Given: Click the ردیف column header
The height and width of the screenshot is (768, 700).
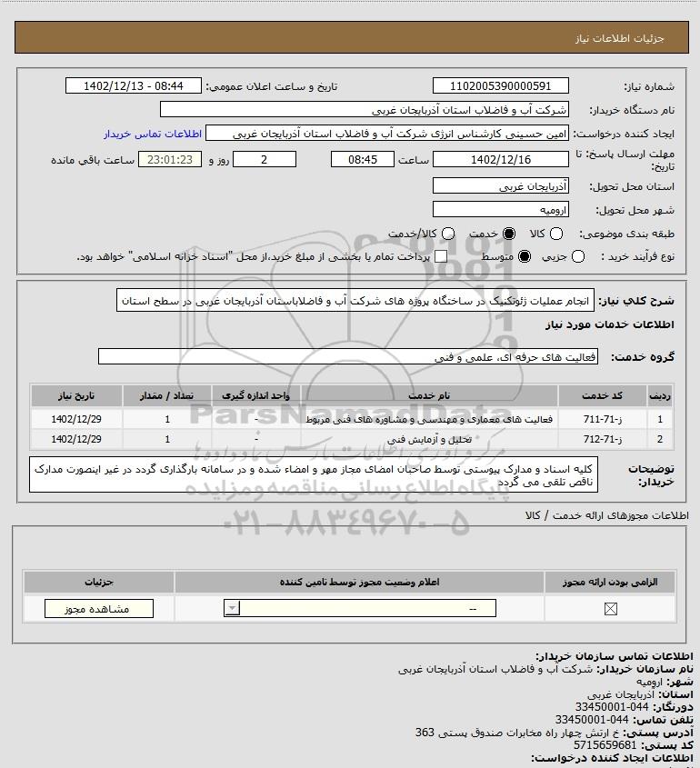Looking at the screenshot, I should (660, 395).
